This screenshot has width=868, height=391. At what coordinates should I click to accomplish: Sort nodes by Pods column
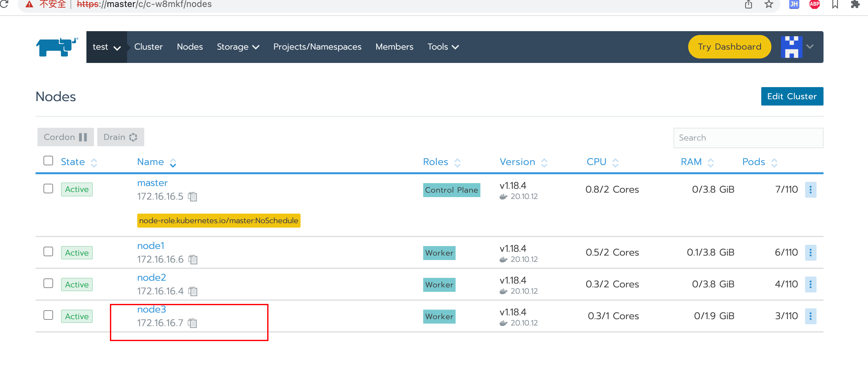pos(760,162)
